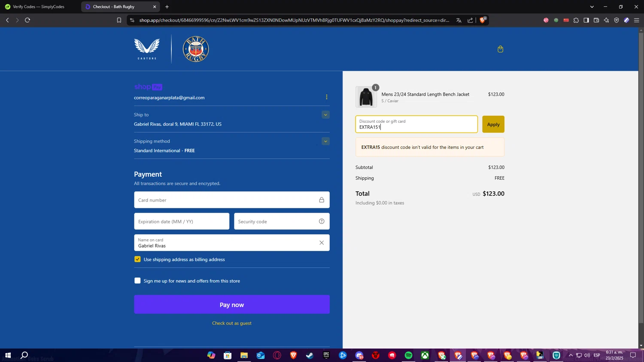Open the translate page icon in address bar
The image size is (644, 362).
tap(459, 20)
